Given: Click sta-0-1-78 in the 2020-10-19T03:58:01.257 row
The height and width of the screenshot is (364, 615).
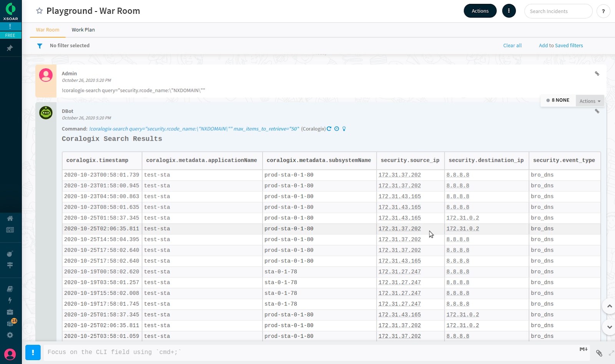Looking at the screenshot, I should click(x=281, y=283).
